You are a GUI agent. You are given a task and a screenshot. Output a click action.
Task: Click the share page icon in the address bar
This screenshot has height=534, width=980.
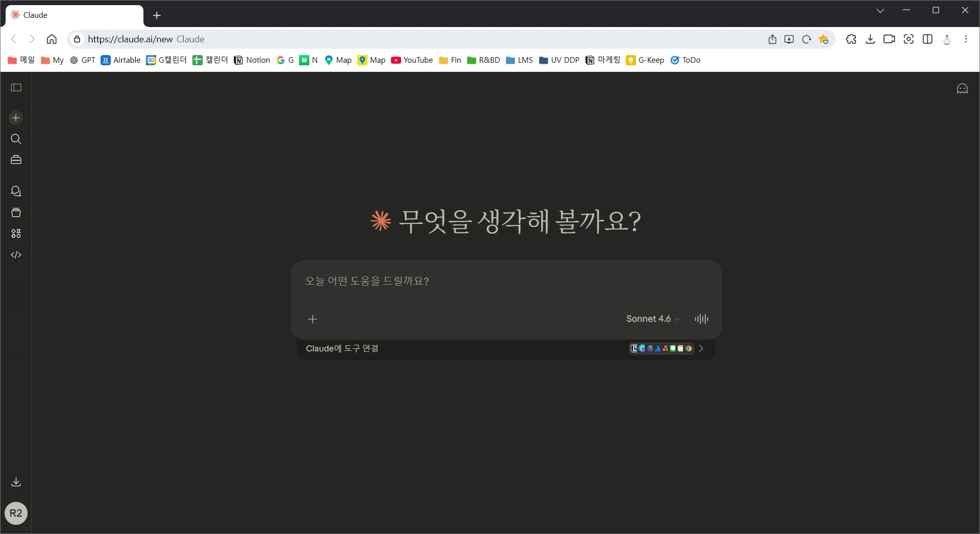coord(772,39)
